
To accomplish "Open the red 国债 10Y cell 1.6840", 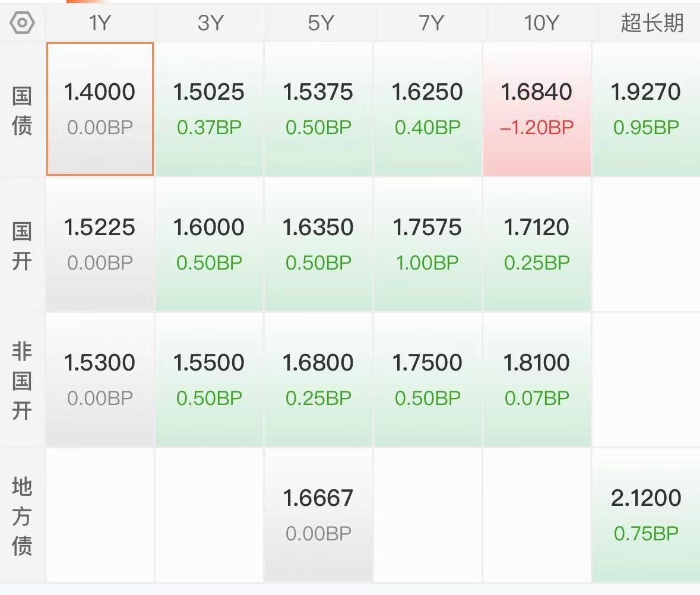I will point(537,109).
